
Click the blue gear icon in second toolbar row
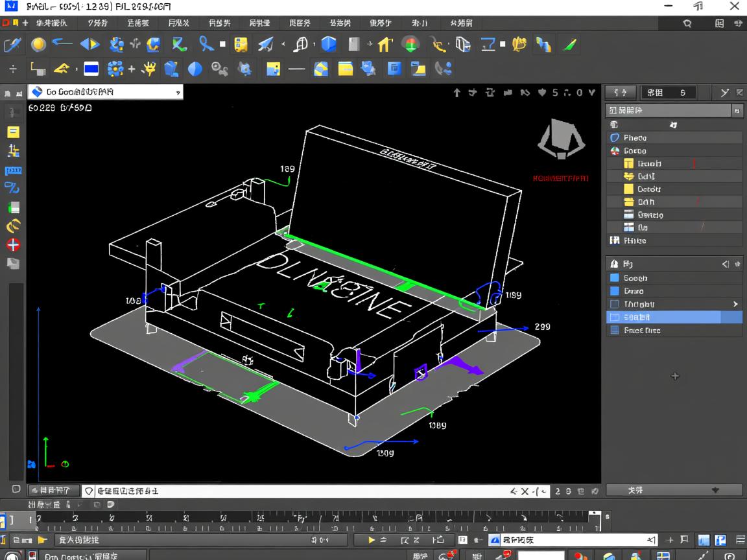115,68
